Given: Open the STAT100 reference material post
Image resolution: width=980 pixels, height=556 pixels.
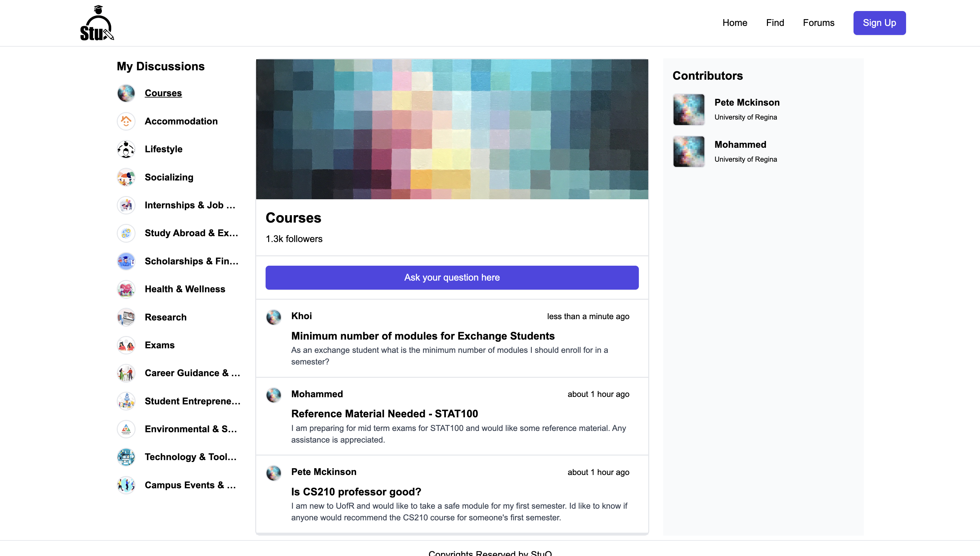Looking at the screenshot, I should [x=384, y=414].
